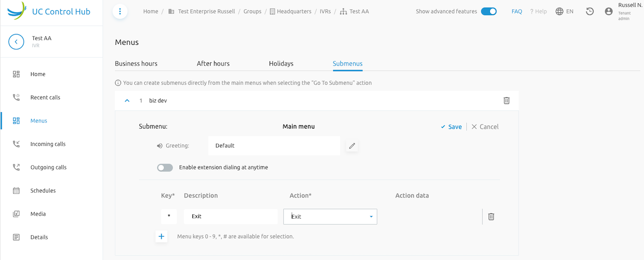Screen dimensions: 644x260
Task: Click the info icon beside submenu hint
Action: 118,83
